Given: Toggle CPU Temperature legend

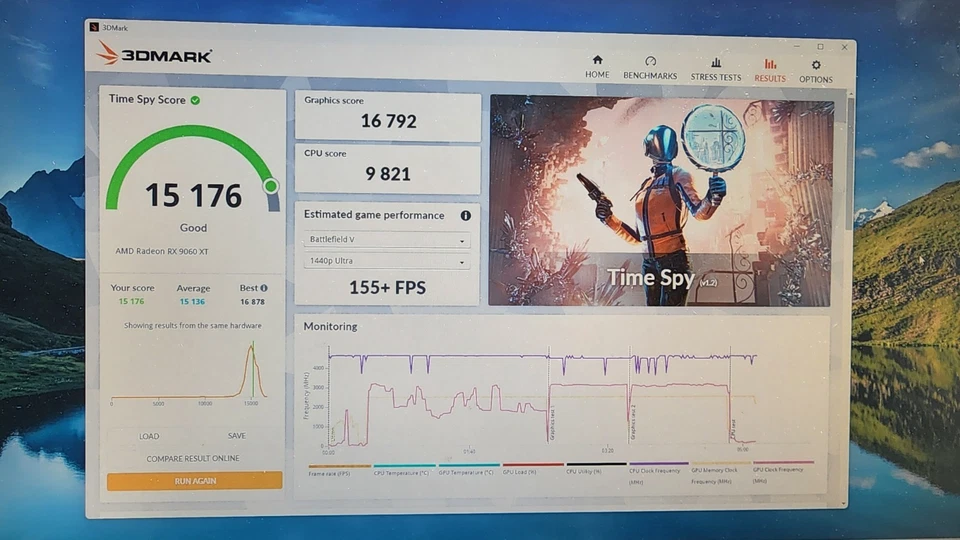Looking at the screenshot, I should pyautogui.click(x=403, y=470).
